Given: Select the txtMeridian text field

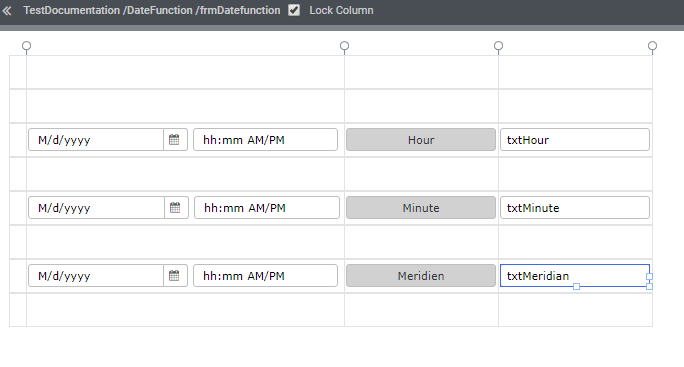Looking at the screenshot, I should coord(575,276).
